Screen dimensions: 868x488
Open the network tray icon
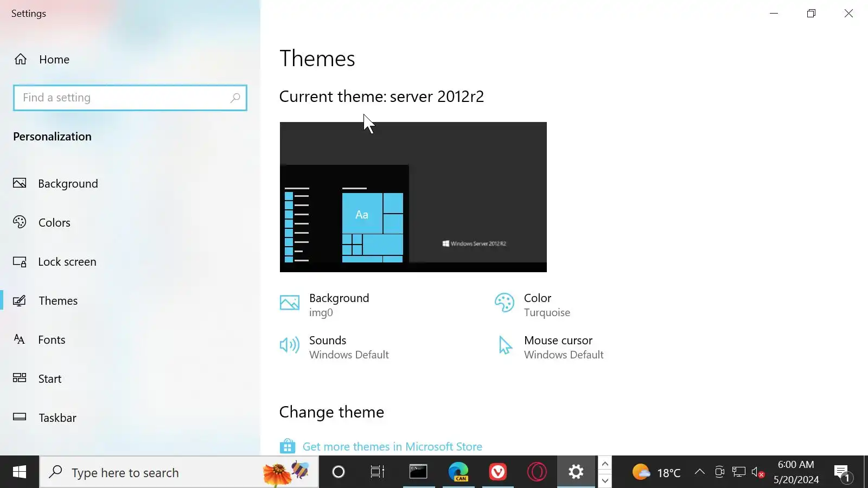click(739, 472)
